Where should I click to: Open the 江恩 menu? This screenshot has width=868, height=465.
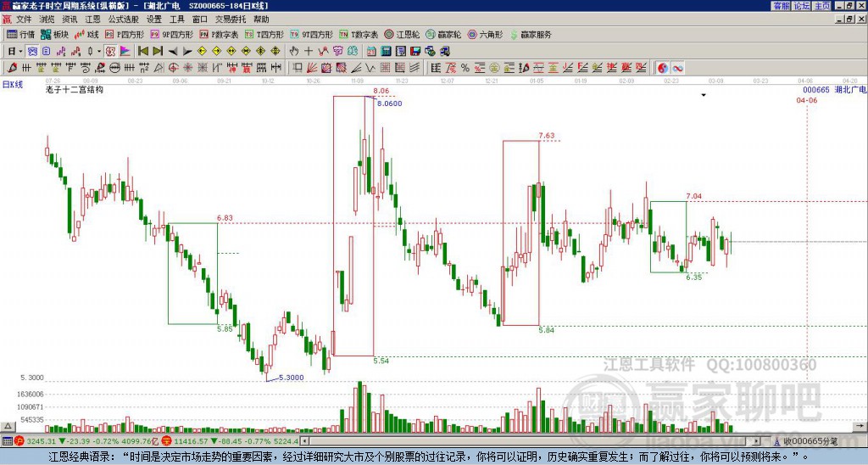pyautogui.click(x=92, y=20)
